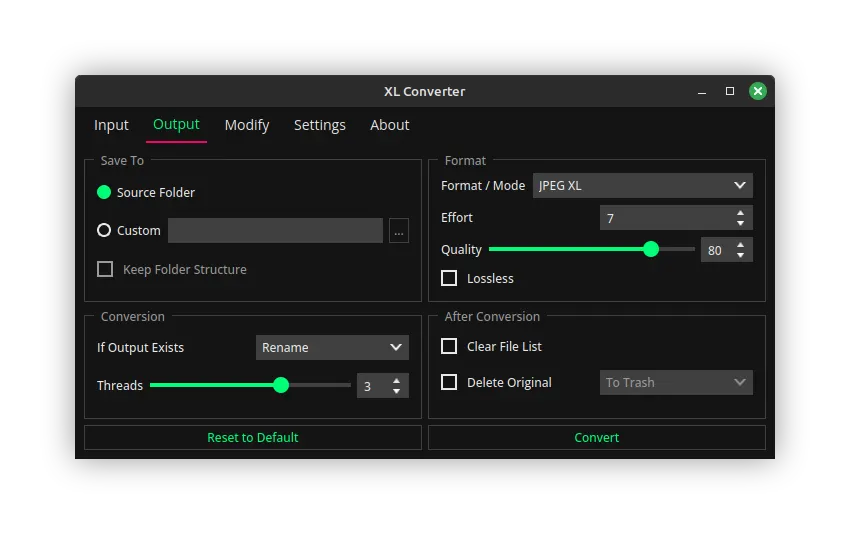Viewport: 850px width, 534px height.
Task: Click Reset to Default button
Action: 253,438
